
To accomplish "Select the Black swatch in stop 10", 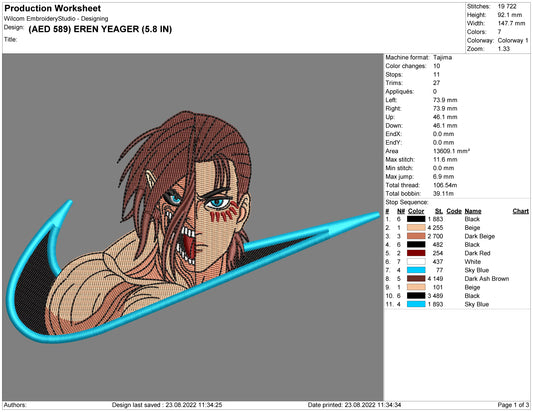I will [x=416, y=296].
